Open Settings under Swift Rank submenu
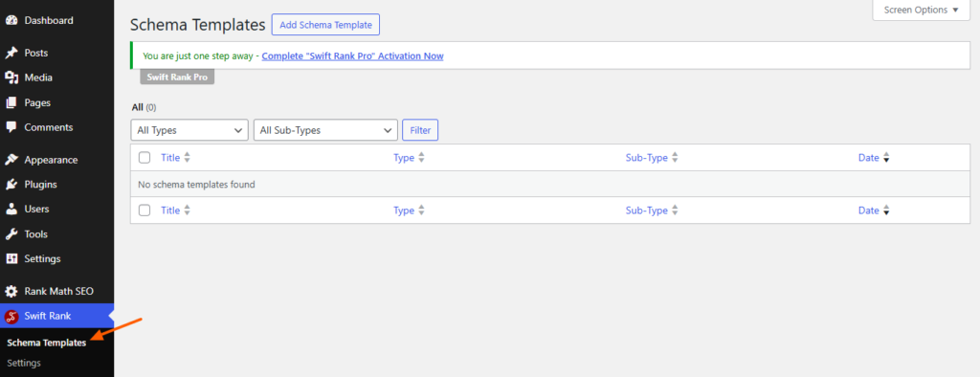 24,363
